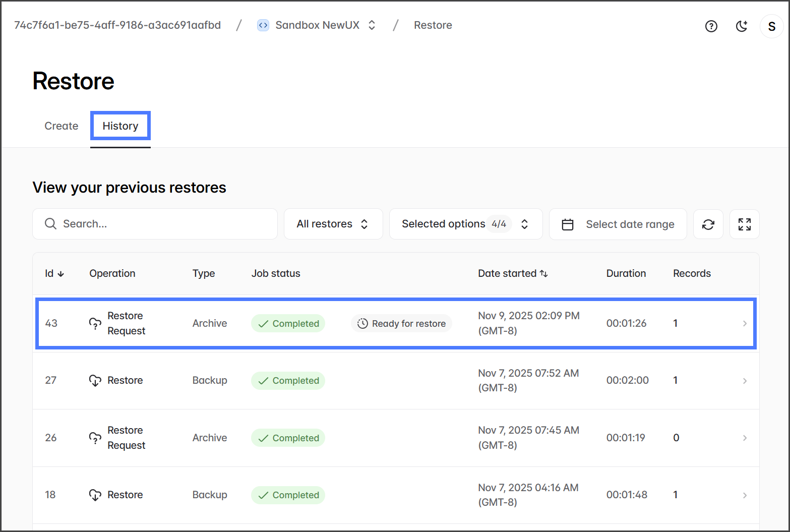This screenshot has width=790, height=532.
Task: Sort table by Id column
Action: tap(54, 273)
